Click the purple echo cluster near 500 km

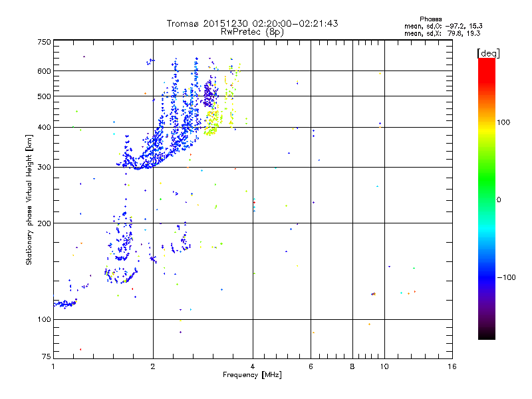coord(209,93)
